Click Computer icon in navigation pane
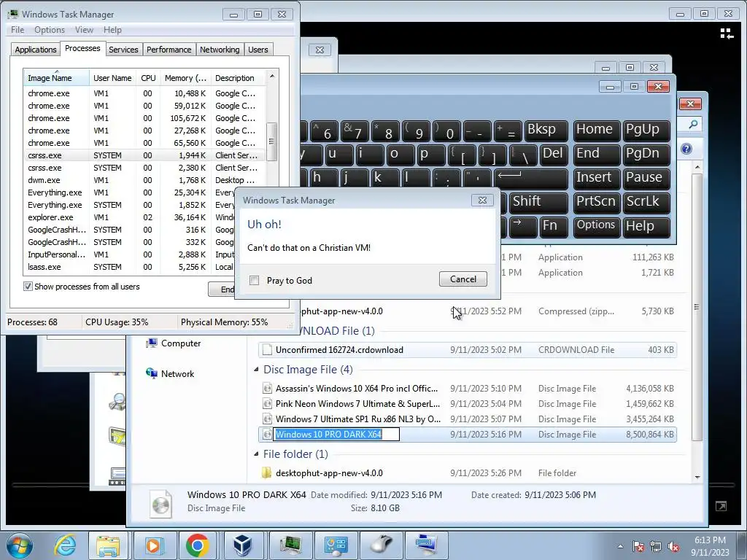The image size is (747, 560). [x=152, y=343]
